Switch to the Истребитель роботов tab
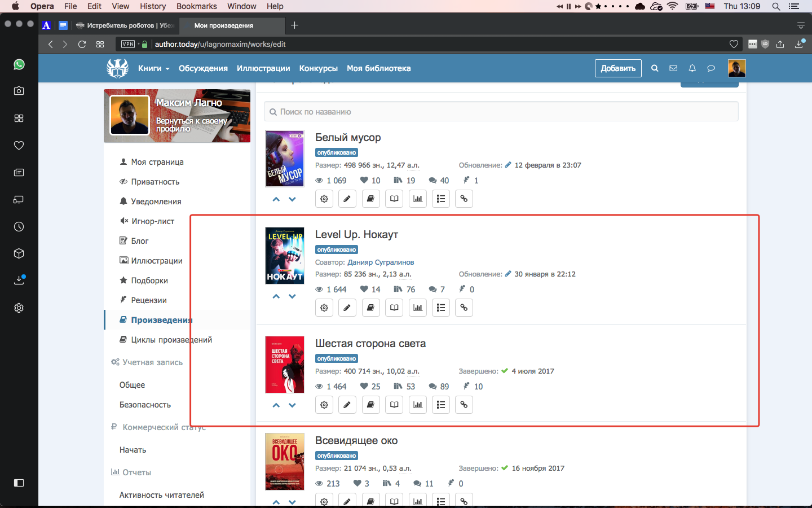 [124, 25]
